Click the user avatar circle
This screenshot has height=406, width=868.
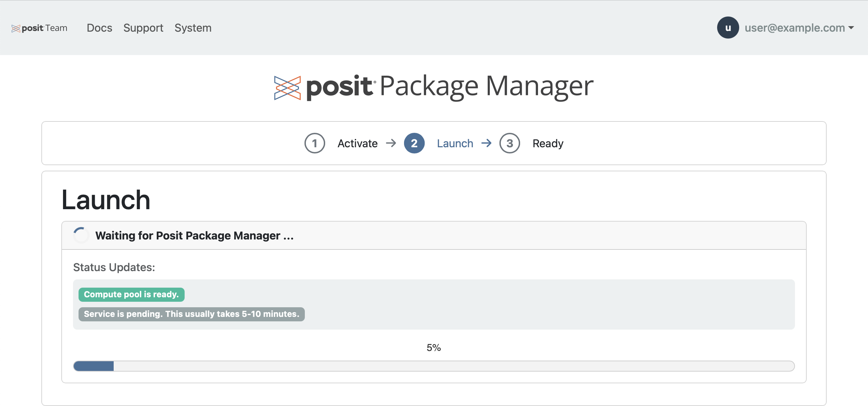[x=727, y=28]
